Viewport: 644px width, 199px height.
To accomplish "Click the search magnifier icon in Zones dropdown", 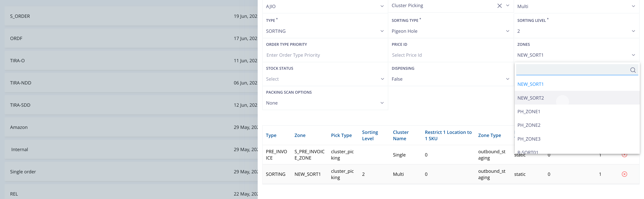I will pyautogui.click(x=633, y=70).
